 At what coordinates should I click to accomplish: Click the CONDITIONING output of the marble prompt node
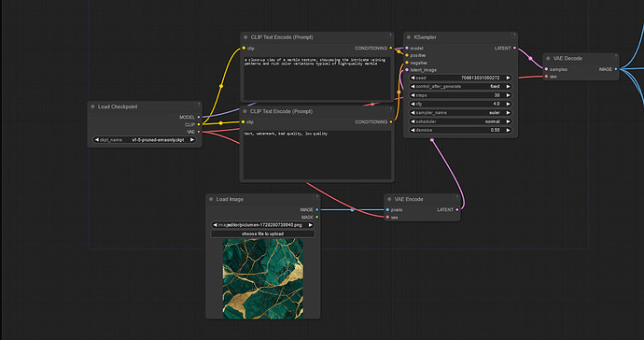coord(390,48)
